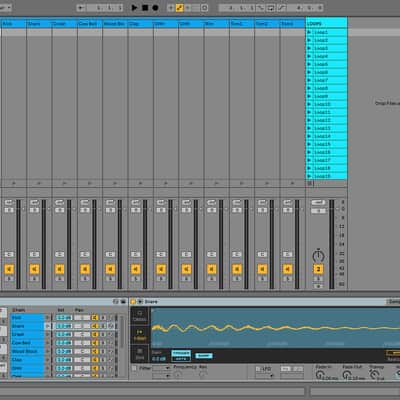The width and height of the screenshot is (400, 400).
Task: Click the Trigger/Gate mode button
Action: [181, 356]
